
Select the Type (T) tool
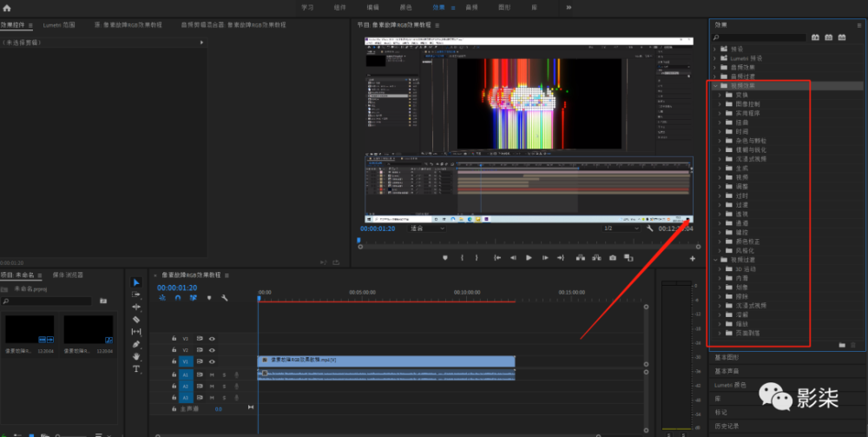[136, 368]
